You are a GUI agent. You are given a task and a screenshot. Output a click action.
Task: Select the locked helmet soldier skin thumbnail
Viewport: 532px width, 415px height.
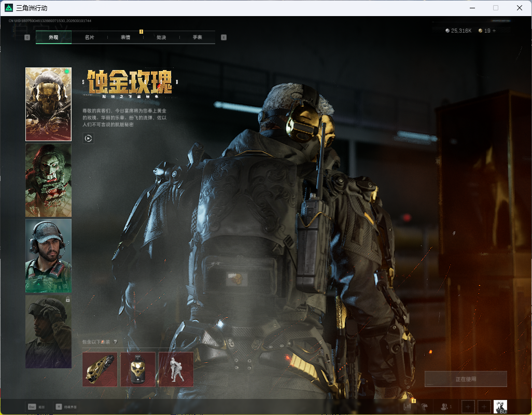(49, 331)
